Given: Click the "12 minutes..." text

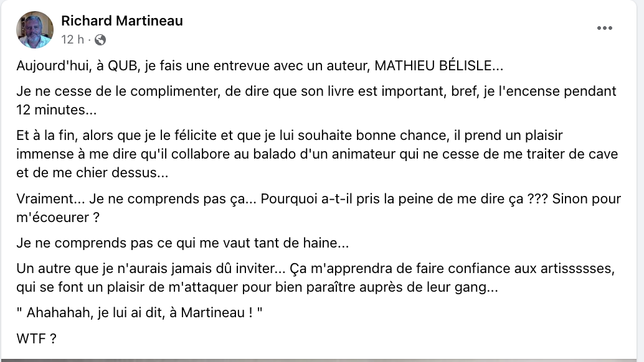Looking at the screenshot, I should 56,110.
